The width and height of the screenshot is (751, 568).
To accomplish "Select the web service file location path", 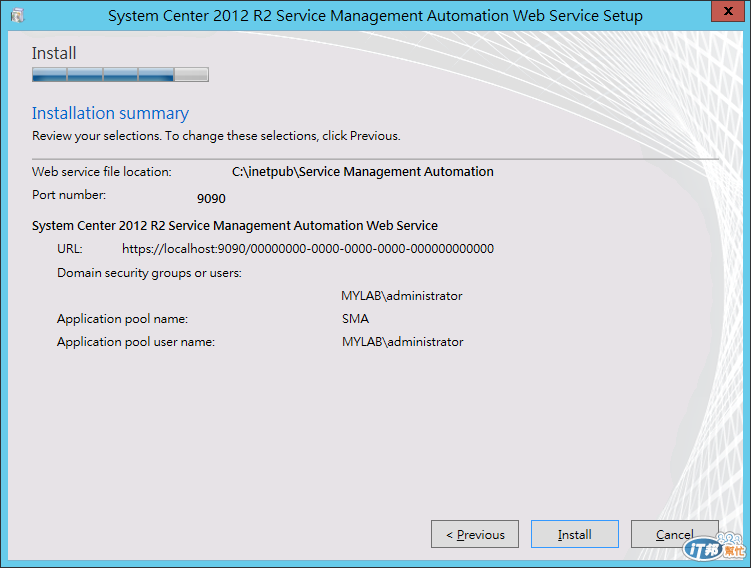I will [363, 171].
